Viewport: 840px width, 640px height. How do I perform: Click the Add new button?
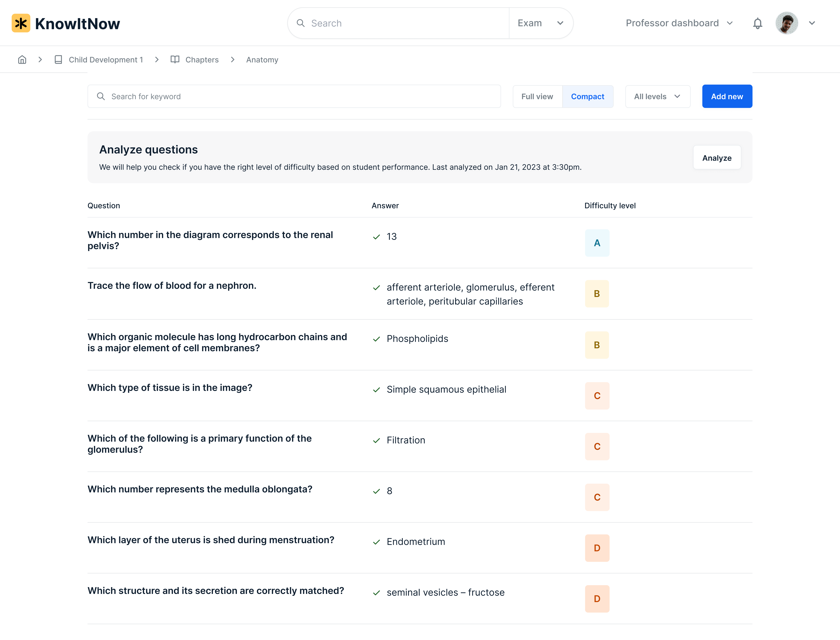(x=727, y=96)
